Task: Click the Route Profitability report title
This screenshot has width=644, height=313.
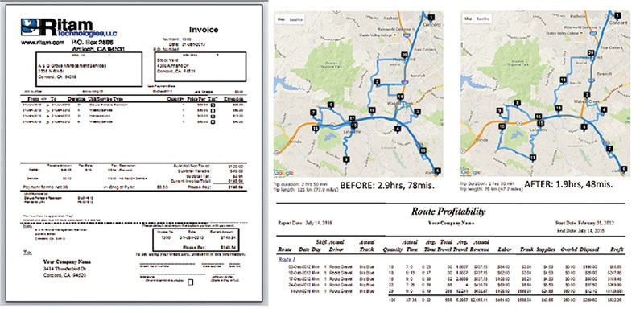Action: (x=448, y=212)
